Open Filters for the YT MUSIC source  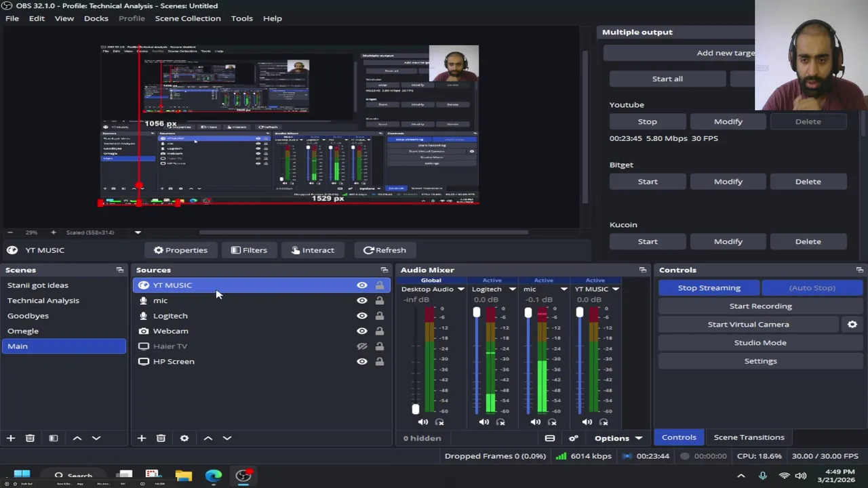click(x=249, y=251)
